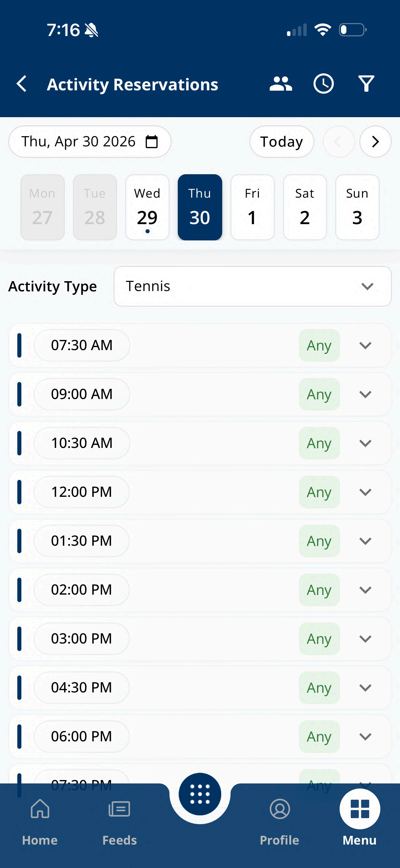The height and width of the screenshot is (868, 400).
Task: Advance to next week arrow
Action: (x=375, y=142)
